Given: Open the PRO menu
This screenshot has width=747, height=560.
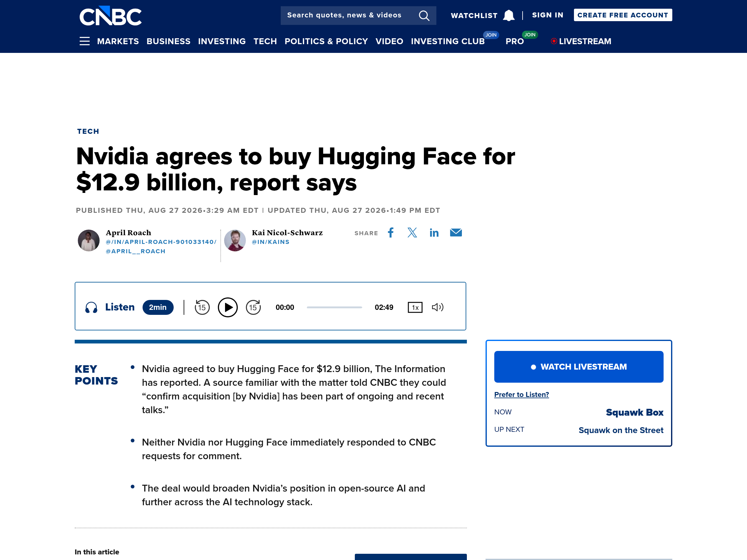Looking at the screenshot, I should coord(515,41).
